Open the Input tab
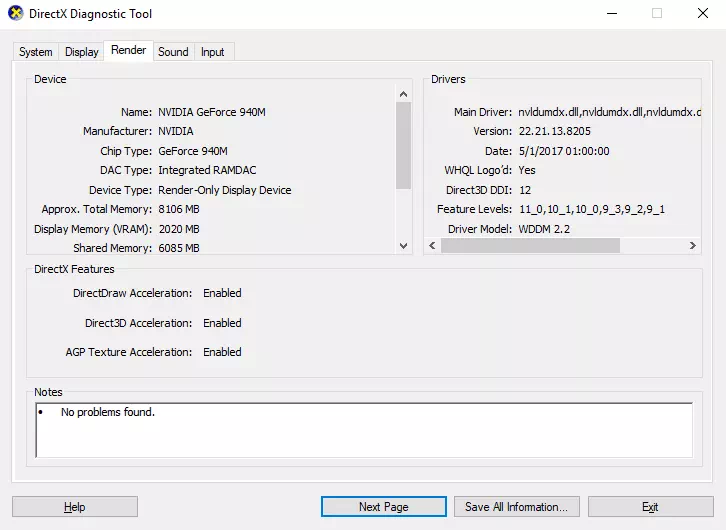The width and height of the screenshot is (726, 530). (x=213, y=52)
